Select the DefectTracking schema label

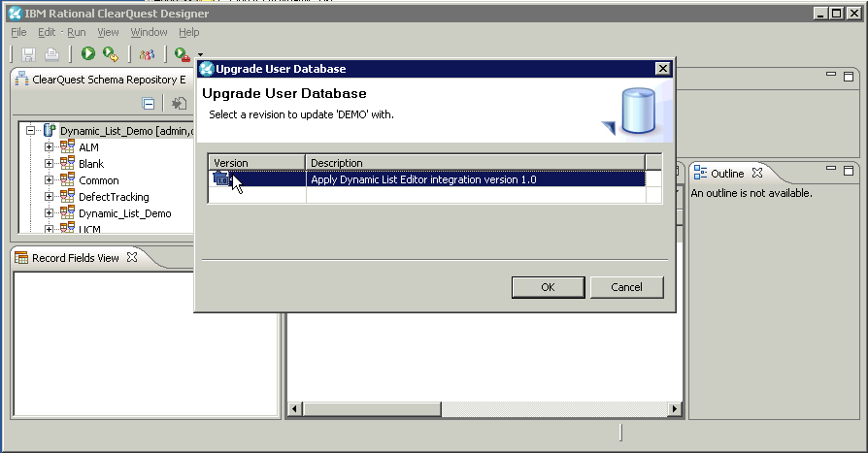(x=114, y=197)
